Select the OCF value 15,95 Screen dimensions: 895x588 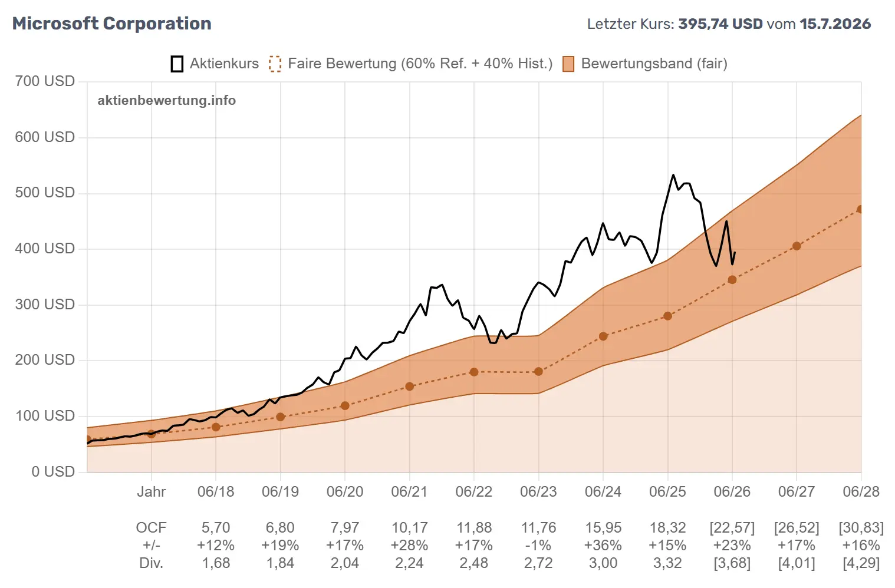click(603, 528)
